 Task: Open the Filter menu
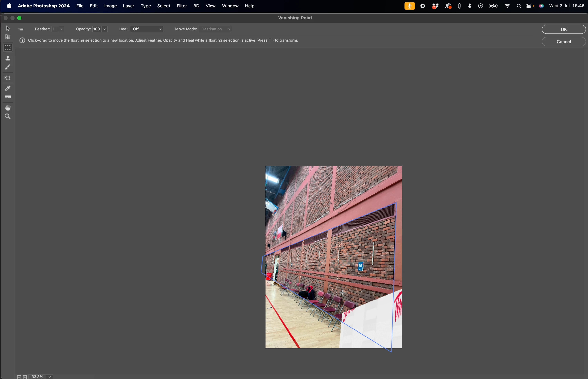coord(182,6)
